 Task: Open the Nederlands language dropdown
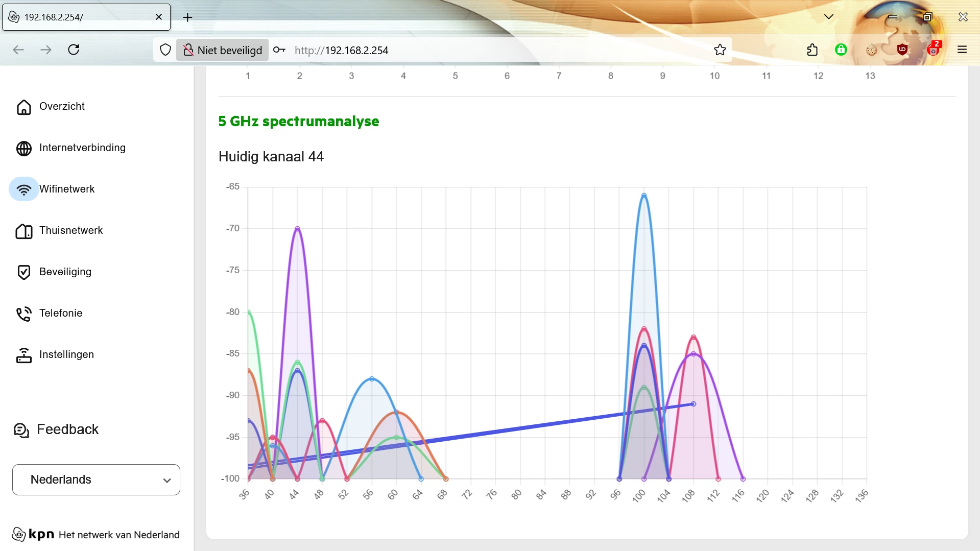[96, 480]
